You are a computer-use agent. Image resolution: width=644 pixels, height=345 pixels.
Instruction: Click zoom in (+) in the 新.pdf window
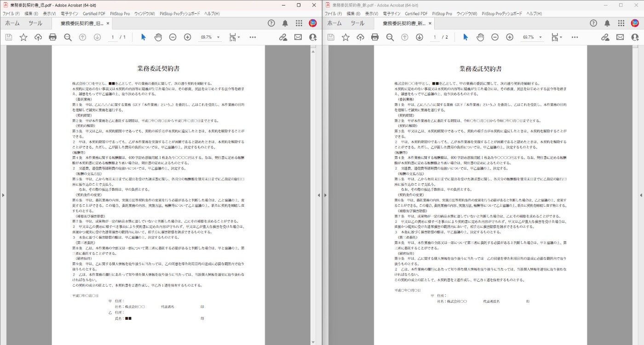click(510, 37)
